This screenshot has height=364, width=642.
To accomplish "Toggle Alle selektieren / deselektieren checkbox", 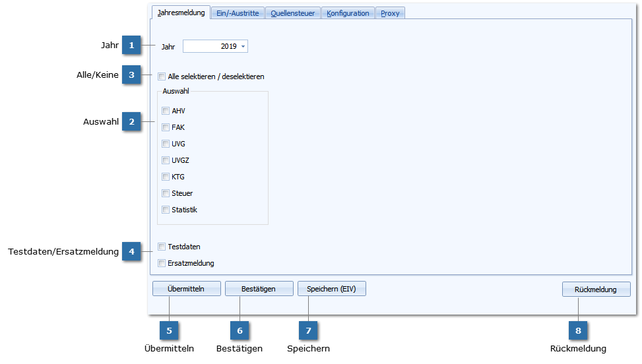I will [162, 76].
